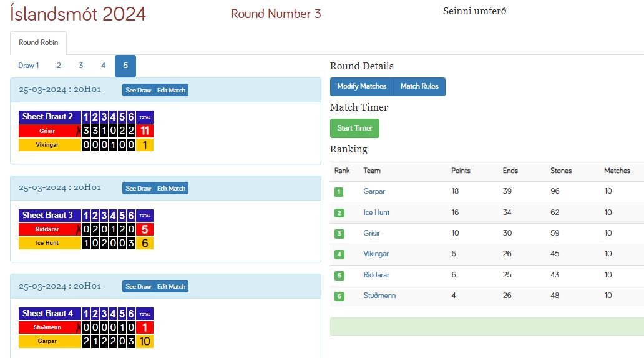Click the Ends column header

tap(510, 171)
